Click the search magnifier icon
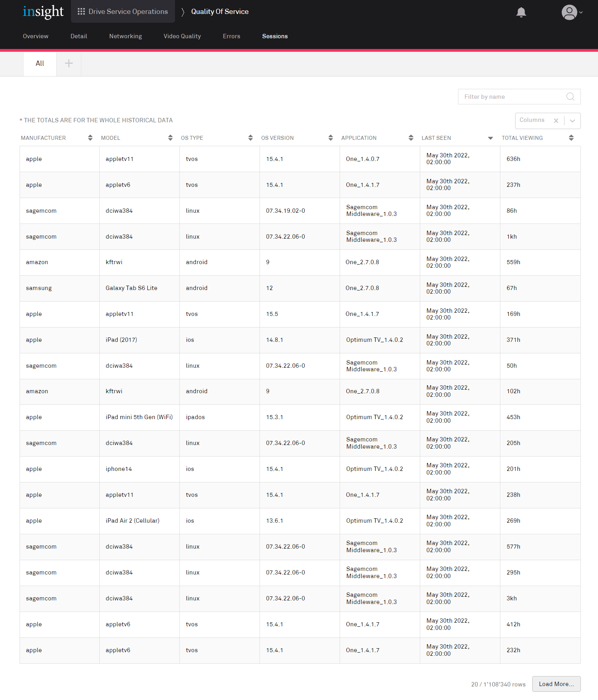The image size is (598, 700). pos(570,97)
